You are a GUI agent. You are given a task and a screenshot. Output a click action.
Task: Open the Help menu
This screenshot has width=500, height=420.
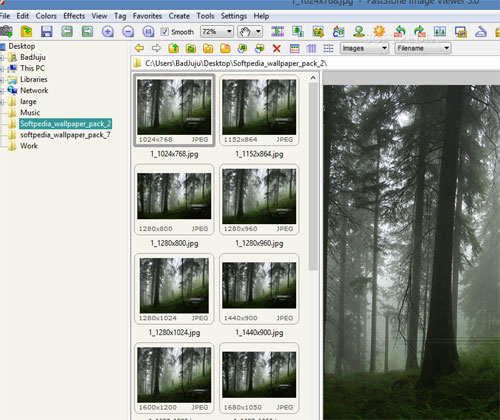tap(261, 16)
